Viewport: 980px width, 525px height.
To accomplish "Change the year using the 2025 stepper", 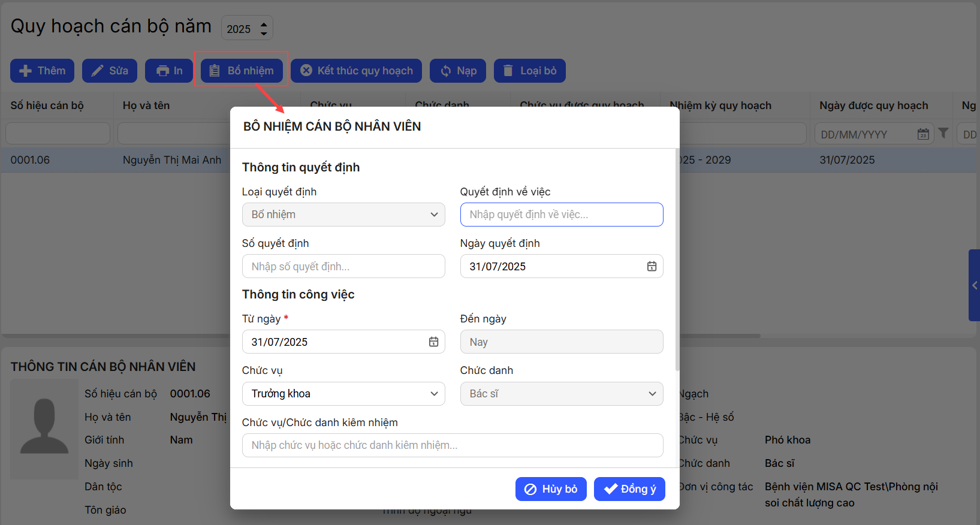I will (264, 28).
